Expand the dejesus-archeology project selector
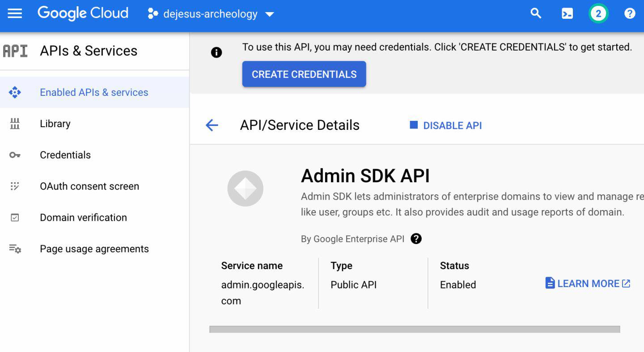 click(211, 14)
